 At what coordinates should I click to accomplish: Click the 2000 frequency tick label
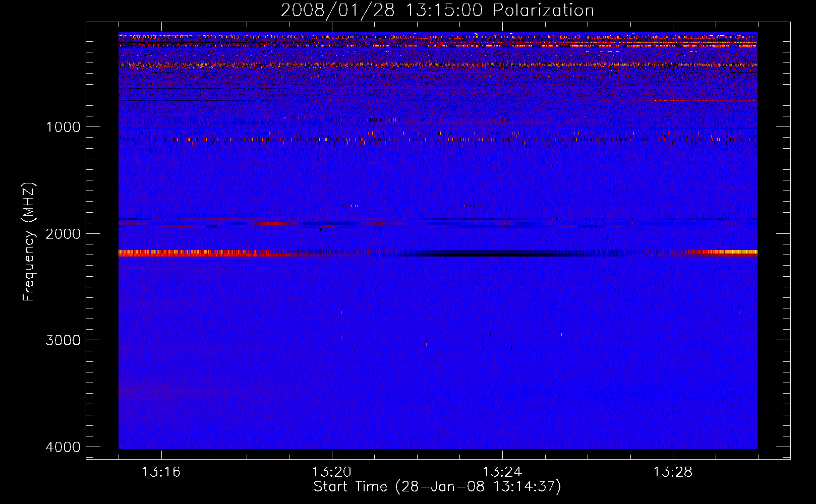[63, 233]
